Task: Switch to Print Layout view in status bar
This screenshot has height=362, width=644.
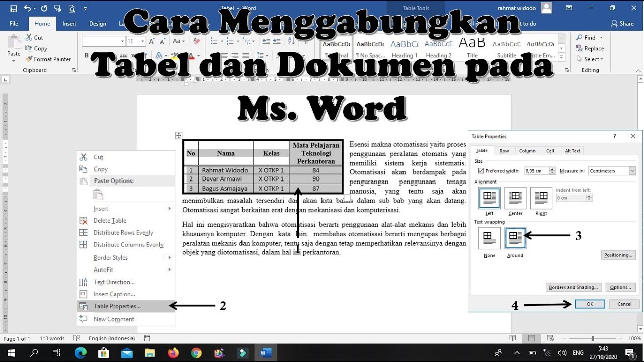Action: click(531, 338)
